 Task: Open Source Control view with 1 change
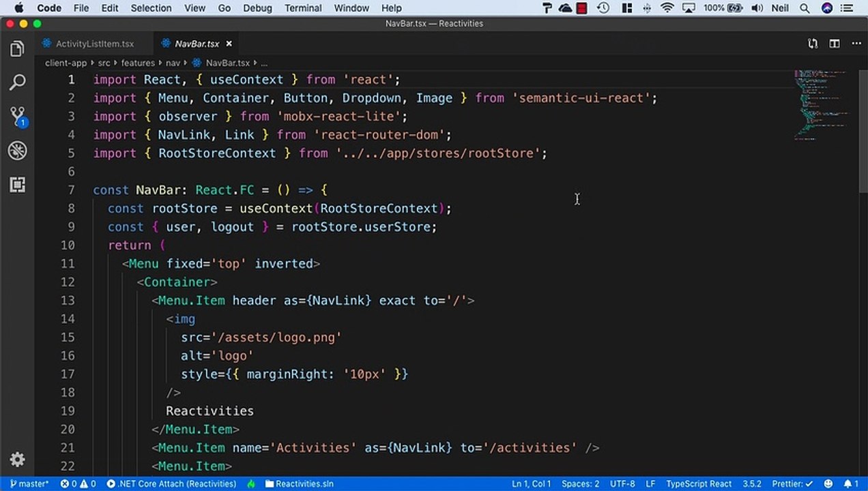tap(18, 117)
